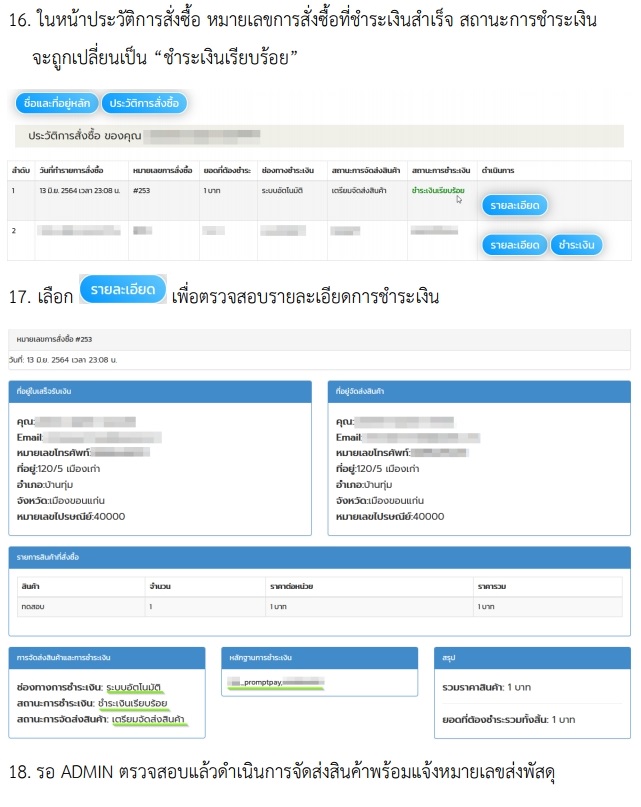Click the สรุป panel header
The image size is (641, 807).
(x=534, y=657)
